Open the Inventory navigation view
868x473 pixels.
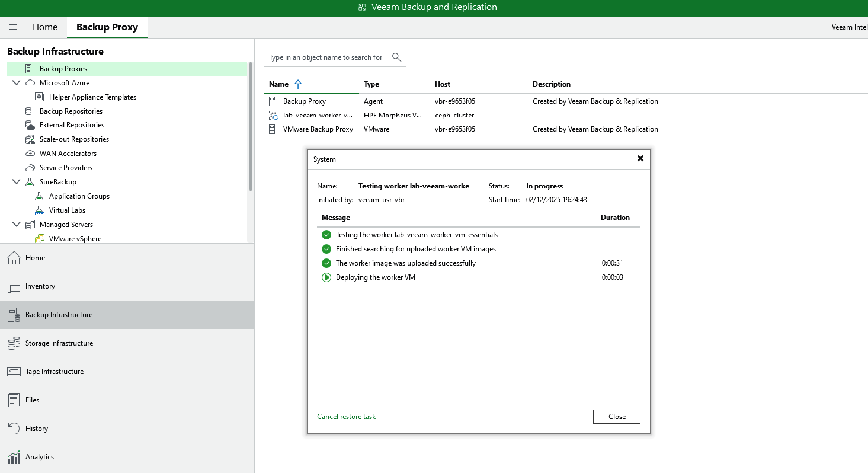(x=127, y=286)
